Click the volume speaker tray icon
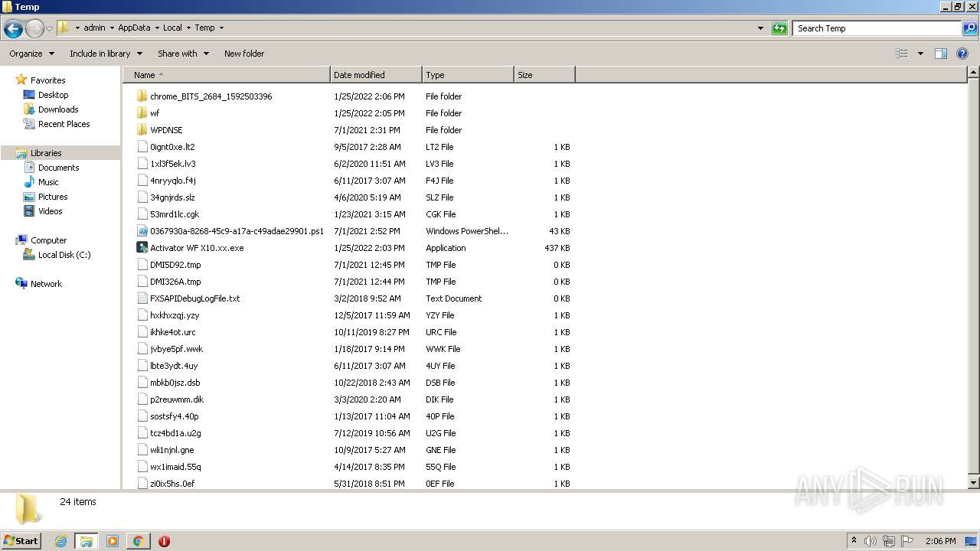 click(x=871, y=541)
